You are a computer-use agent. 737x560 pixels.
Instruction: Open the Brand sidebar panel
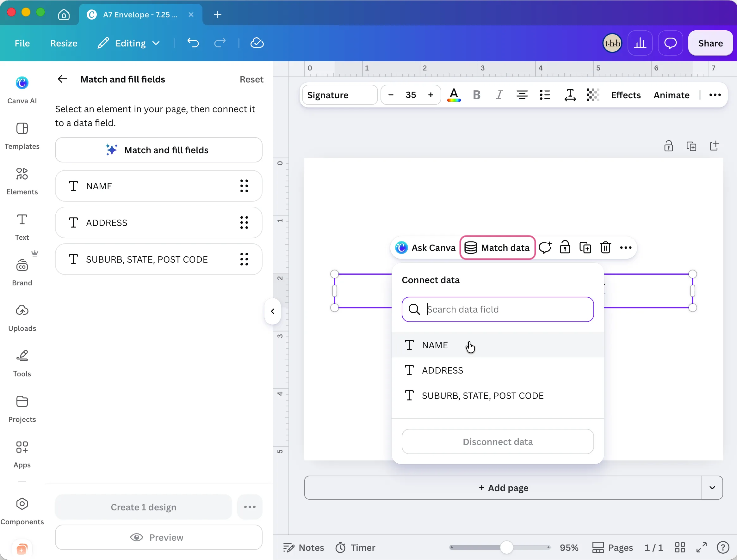(x=22, y=273)
